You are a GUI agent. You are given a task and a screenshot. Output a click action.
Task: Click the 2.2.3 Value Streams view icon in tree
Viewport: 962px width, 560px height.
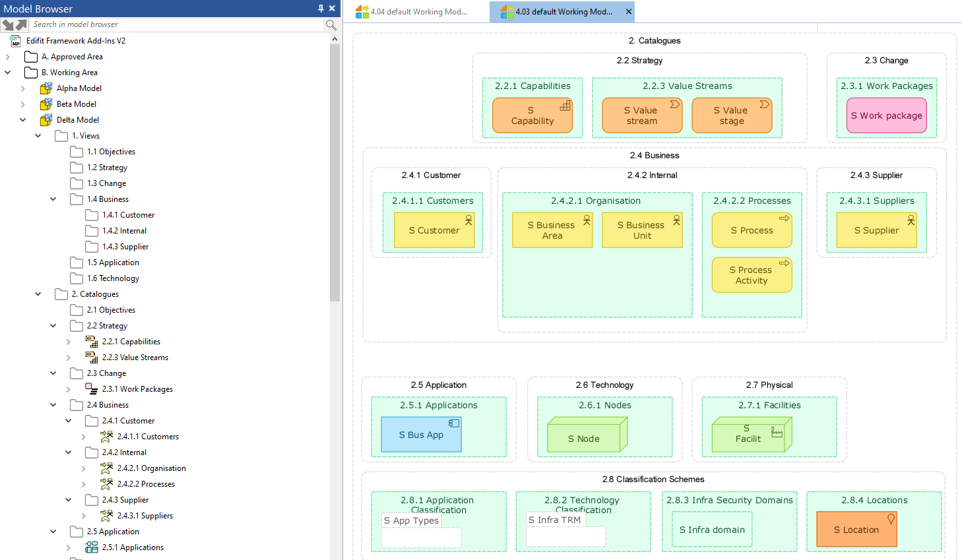pos(92,358)
